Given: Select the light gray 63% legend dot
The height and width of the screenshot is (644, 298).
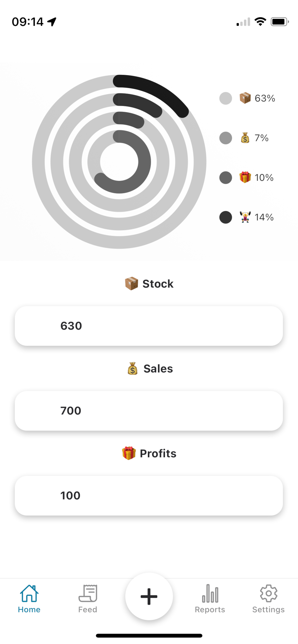Looking at the screenshot, I should tap(226, 98).
